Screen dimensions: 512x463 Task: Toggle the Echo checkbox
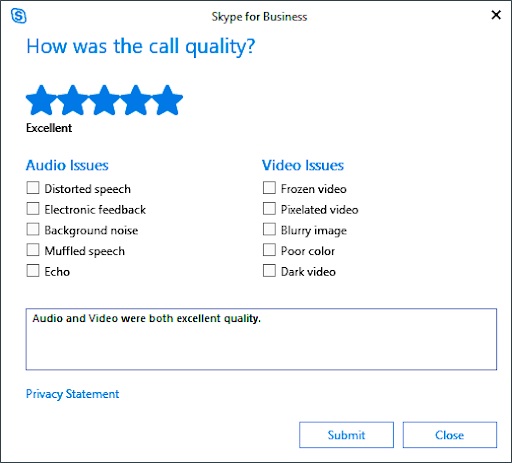pyautogui.click(x=33, y=271)
